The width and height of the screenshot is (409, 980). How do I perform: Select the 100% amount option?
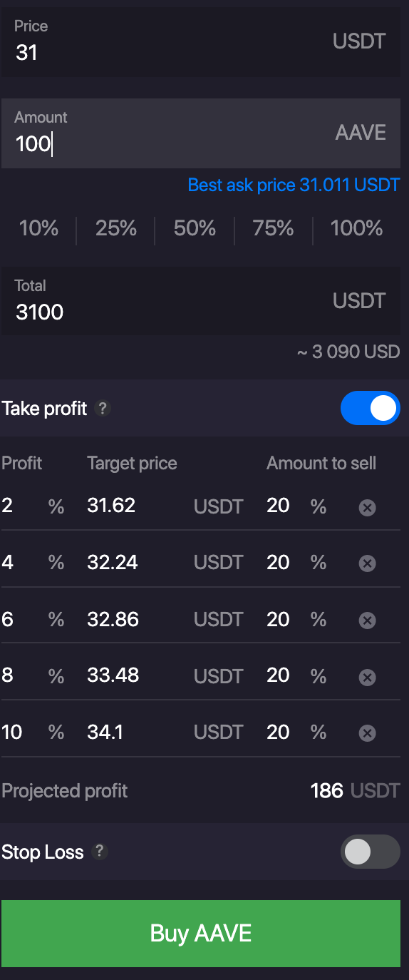pyautogui.click(x=357, y=228)
